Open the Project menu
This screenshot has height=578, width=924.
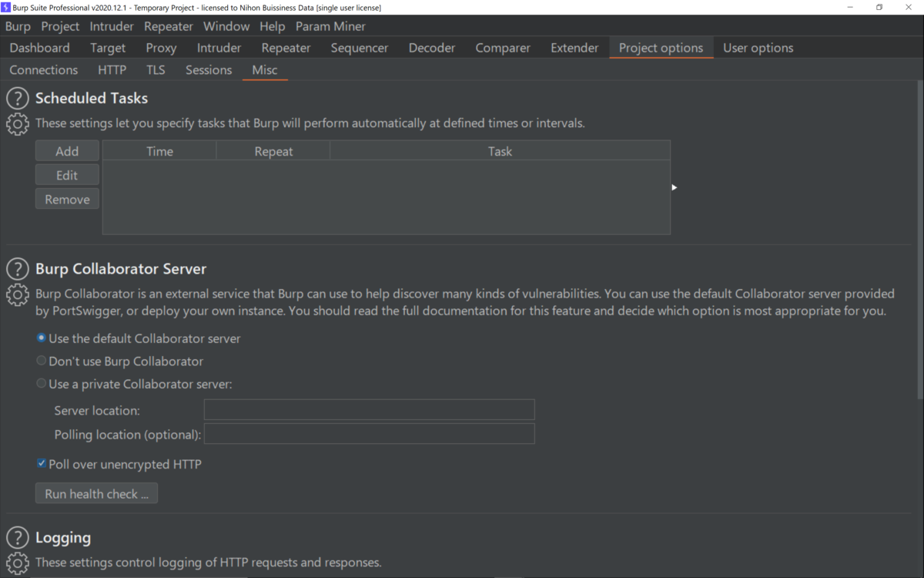[60, 26]
